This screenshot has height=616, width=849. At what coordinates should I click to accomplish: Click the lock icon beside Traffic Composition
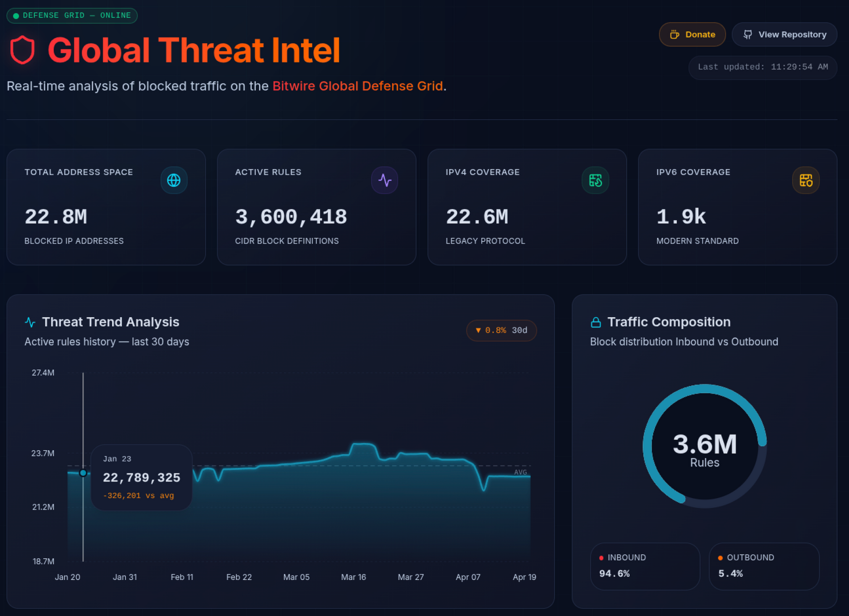coord(597,322)
